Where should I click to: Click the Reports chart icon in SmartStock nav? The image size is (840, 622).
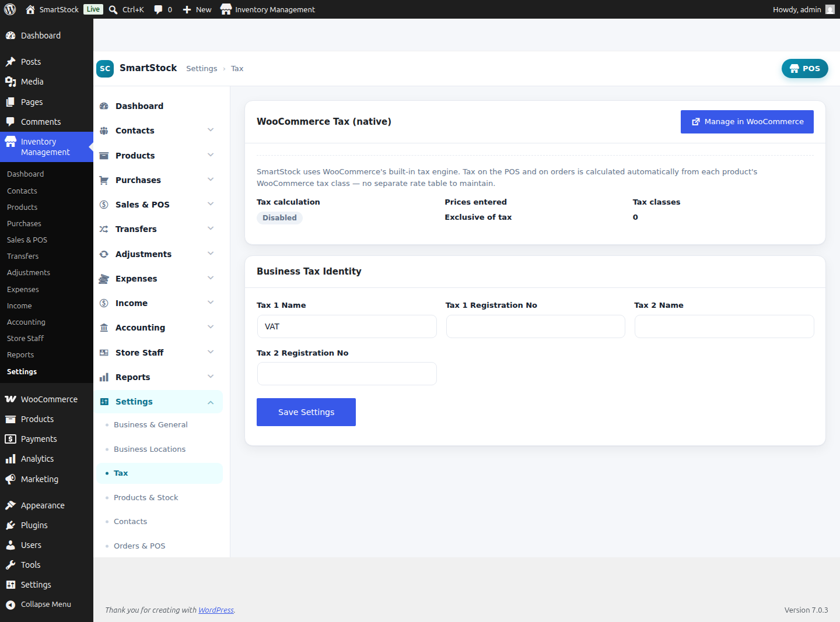point(104,377)
